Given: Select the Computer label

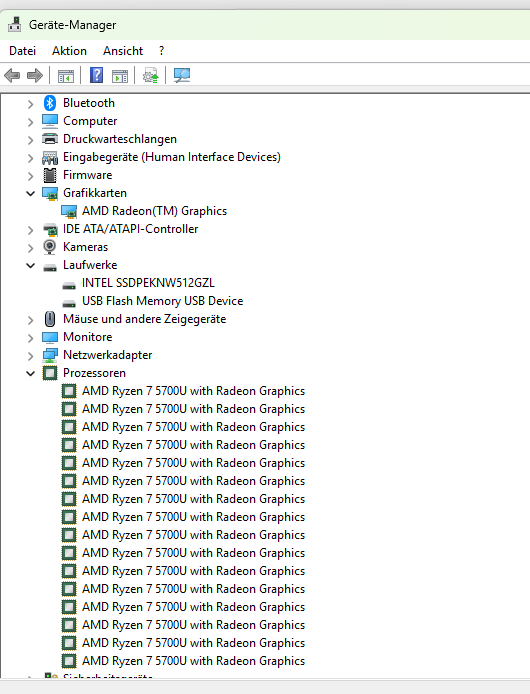Looking at the screenshot, I should (x=90, y=121).
